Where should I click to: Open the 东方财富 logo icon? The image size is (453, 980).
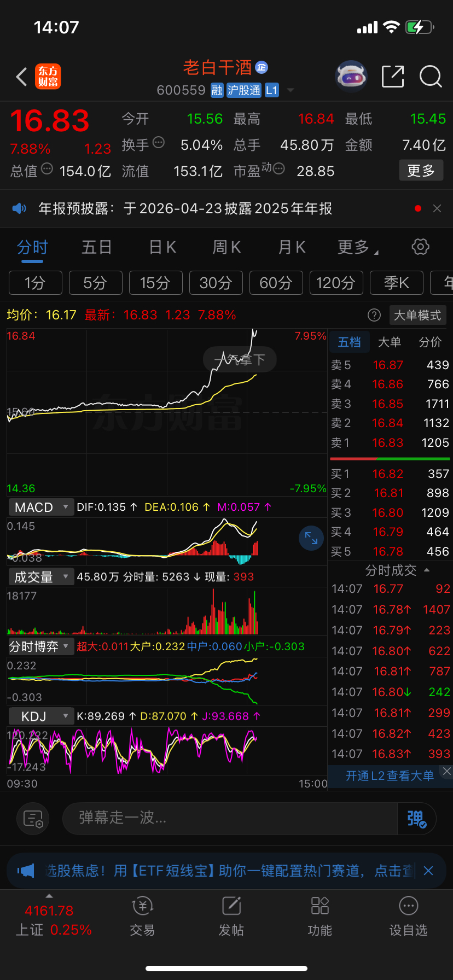click(48, 77)
